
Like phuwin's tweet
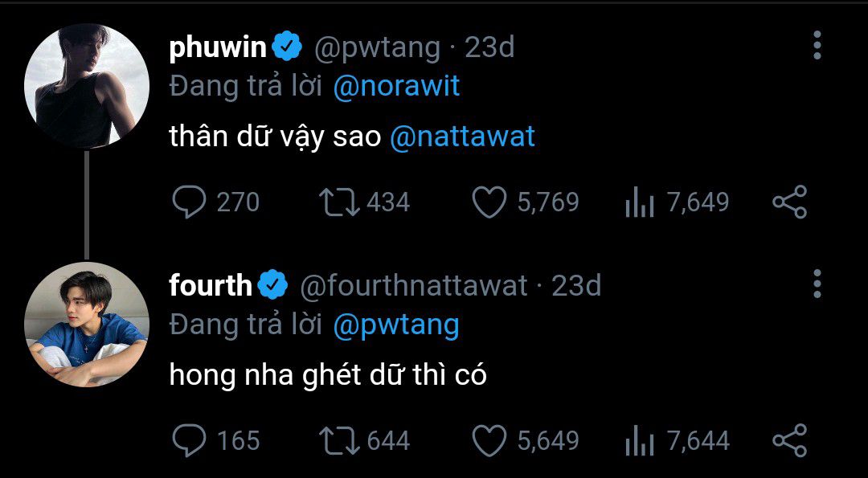coord(489,202)
